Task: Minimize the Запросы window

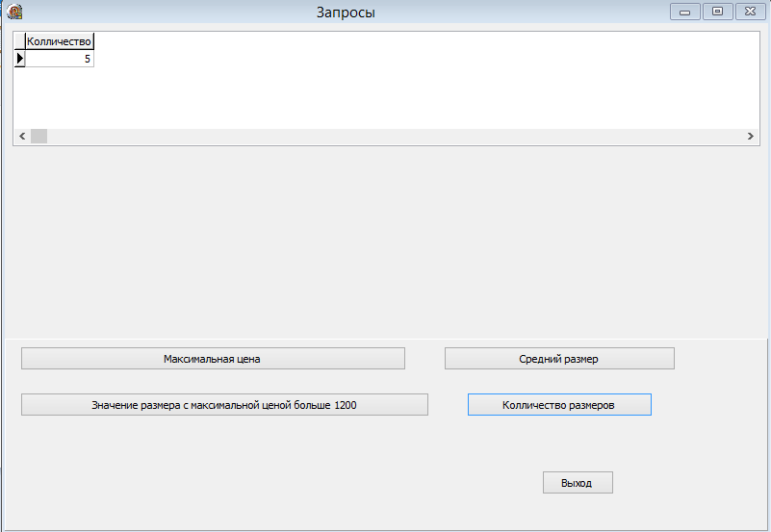Action: (685, 12)
